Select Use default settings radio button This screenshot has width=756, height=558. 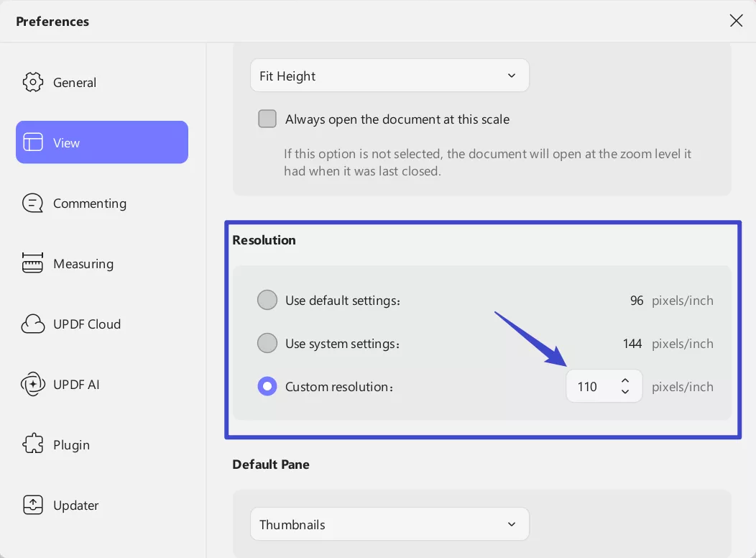[x=267, y=301]
